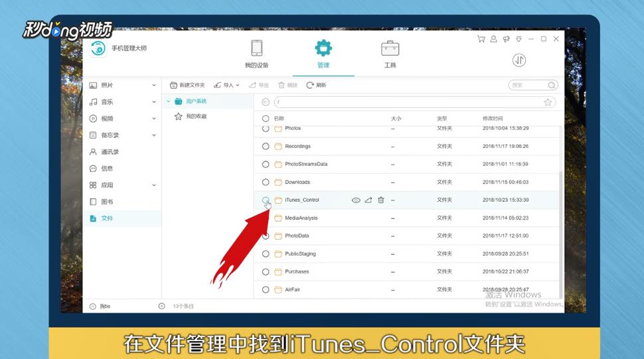Select the Downloads row radio button
Image resolution: width=644 pixels, height=359 pixels.
coord(266,182)
